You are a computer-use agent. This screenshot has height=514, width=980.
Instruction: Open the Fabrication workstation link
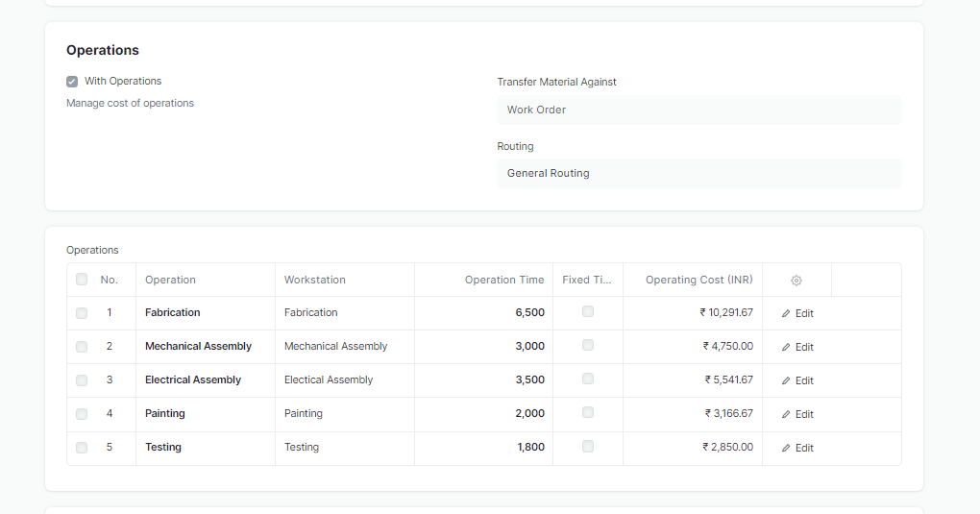[x=311, y=312]
